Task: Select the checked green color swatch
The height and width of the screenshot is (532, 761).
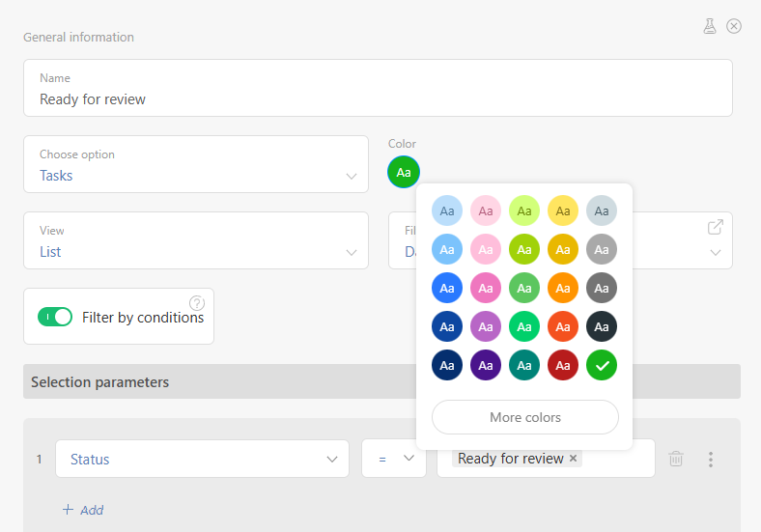Action: (x=602, y=366)
